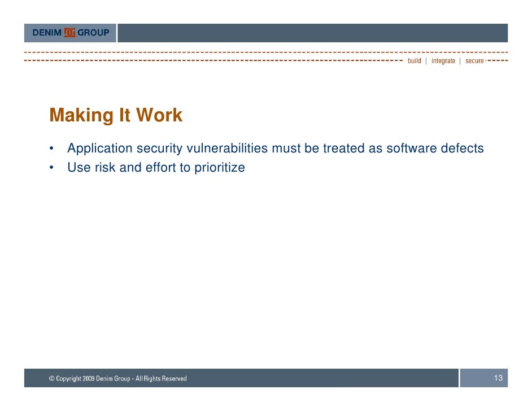Click the word "secure" in tagline
532x411 pixels.
pos(474,61)
